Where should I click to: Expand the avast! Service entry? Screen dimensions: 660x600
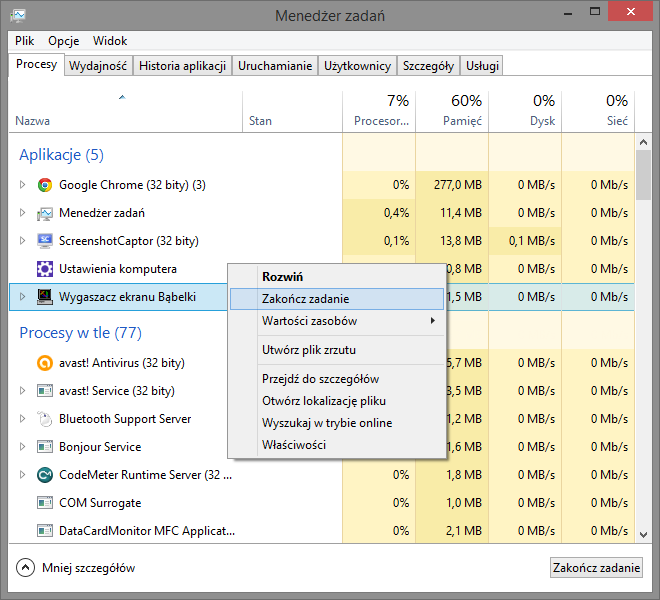[23, 390]
